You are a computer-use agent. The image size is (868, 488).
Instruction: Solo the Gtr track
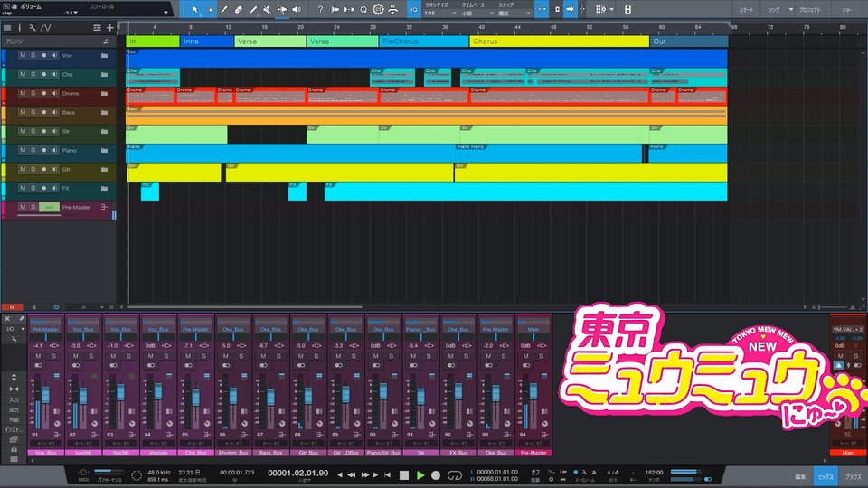pyautogui.click(x=33, y=169)
